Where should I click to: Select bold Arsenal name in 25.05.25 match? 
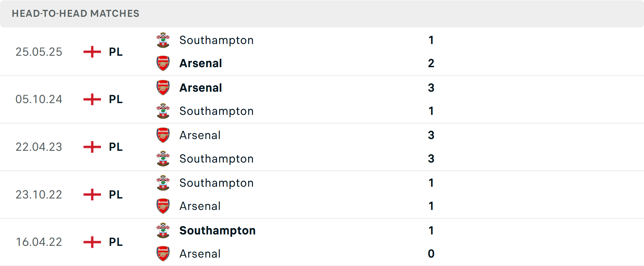coord(201,63)
